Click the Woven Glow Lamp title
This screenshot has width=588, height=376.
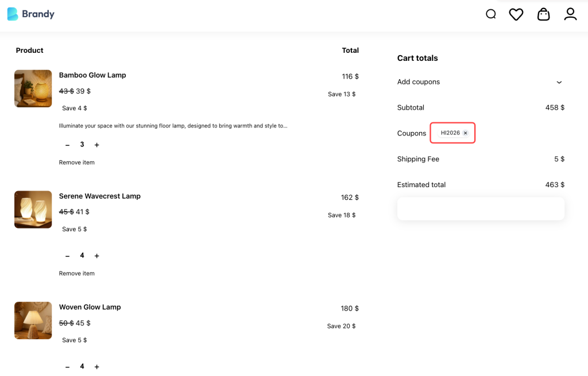tap(90, 307)
